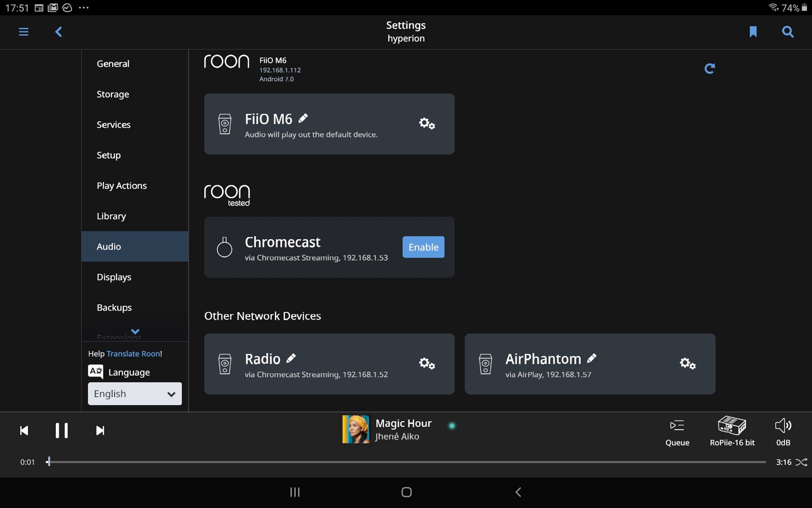This screenshot has width=812, height=508.
Task: Open the 0dB volume control
Action: (783, 432)
